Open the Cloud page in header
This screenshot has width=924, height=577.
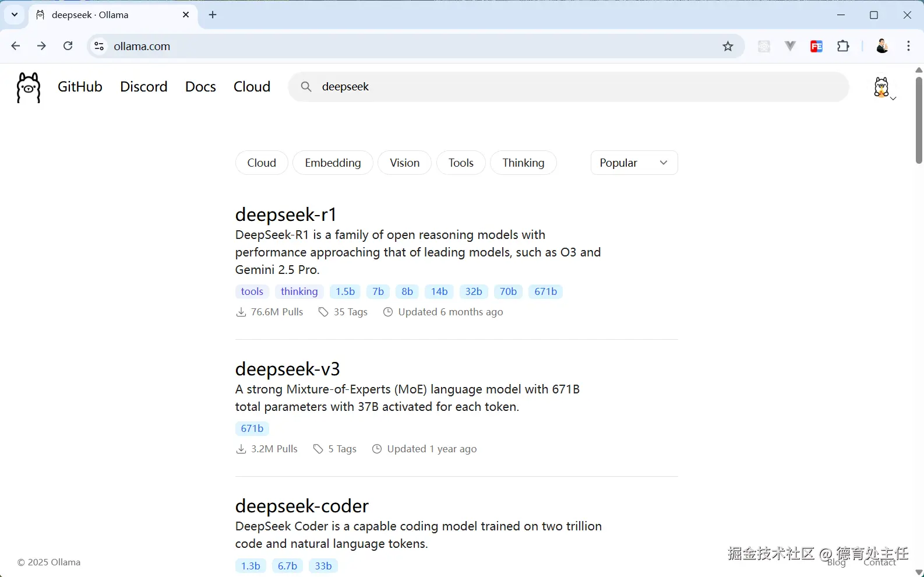[x=252, y=87]
